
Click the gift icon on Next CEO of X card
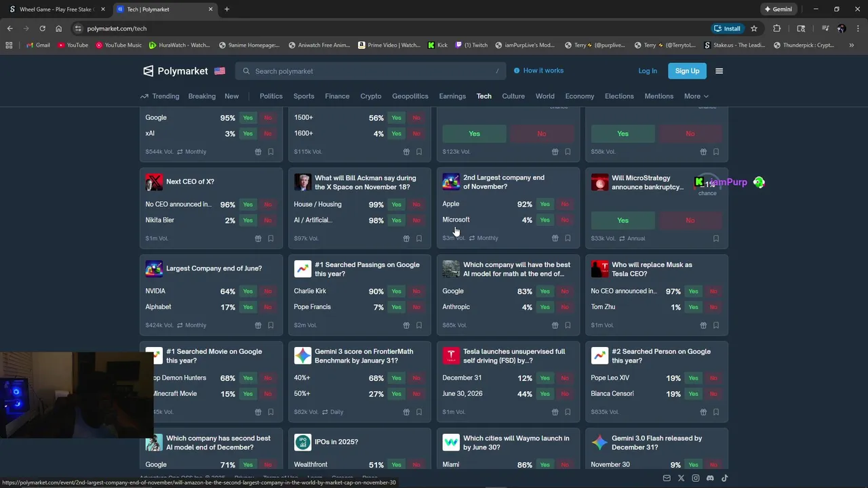click(258, 239)
